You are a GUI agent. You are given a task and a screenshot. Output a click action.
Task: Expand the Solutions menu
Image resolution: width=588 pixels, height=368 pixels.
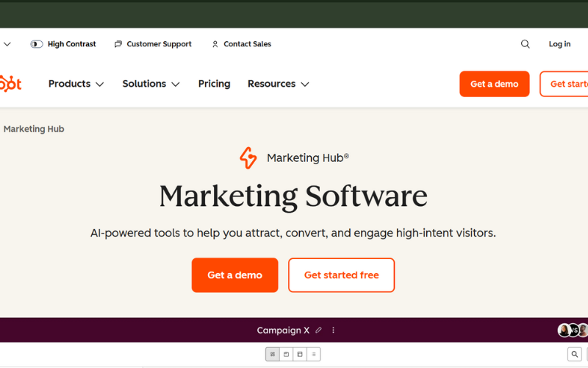(x=151, y=84)
